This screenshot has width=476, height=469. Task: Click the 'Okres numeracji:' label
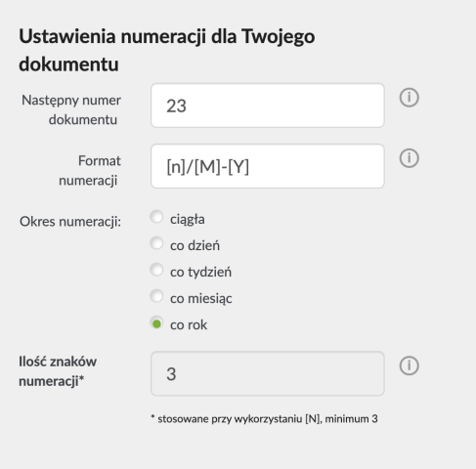(x=70, y=222)
